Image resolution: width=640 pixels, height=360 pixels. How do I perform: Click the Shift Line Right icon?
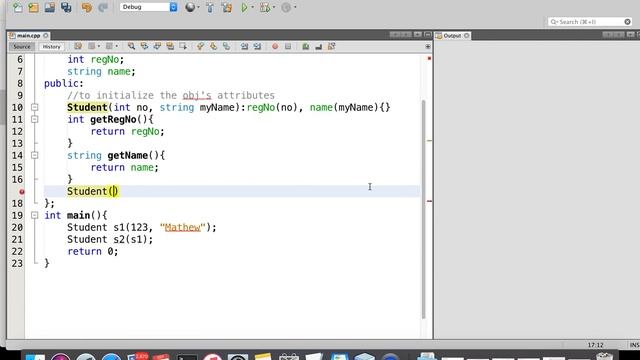(x=257, y=47)
